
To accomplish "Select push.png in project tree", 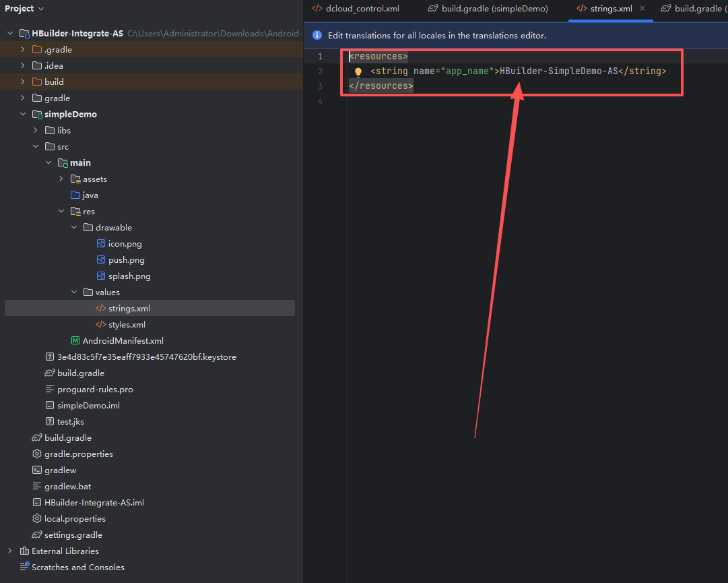I will click(x=127, y=259).
